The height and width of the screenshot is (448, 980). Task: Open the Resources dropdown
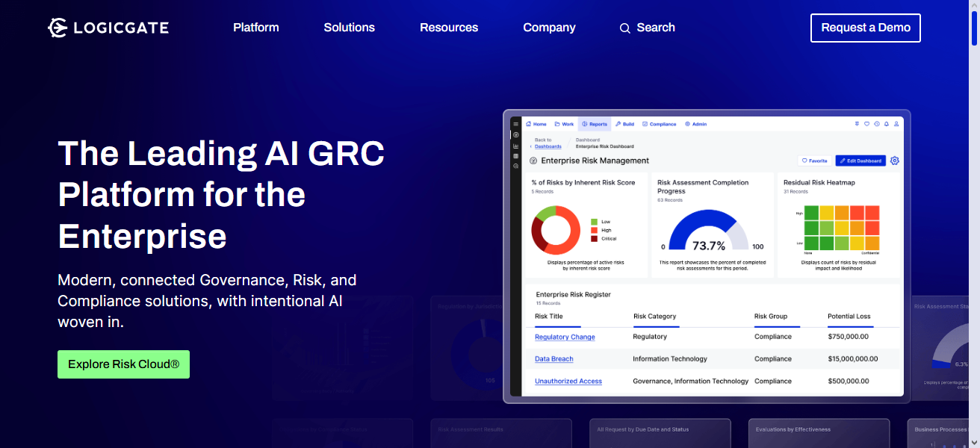(x=448, y=28)
